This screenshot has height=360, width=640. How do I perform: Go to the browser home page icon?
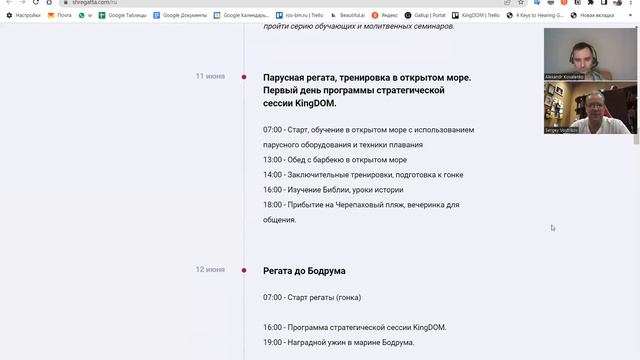coord(49,2)
